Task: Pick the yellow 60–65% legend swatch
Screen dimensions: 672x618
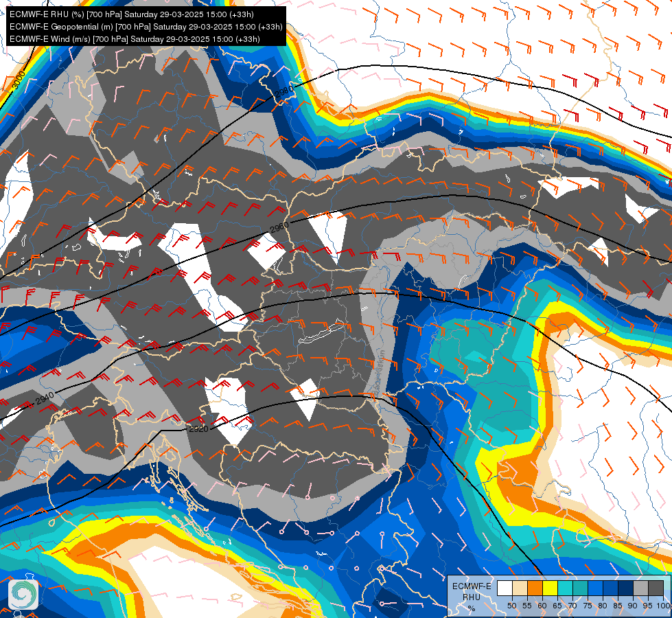Action: 550,588
